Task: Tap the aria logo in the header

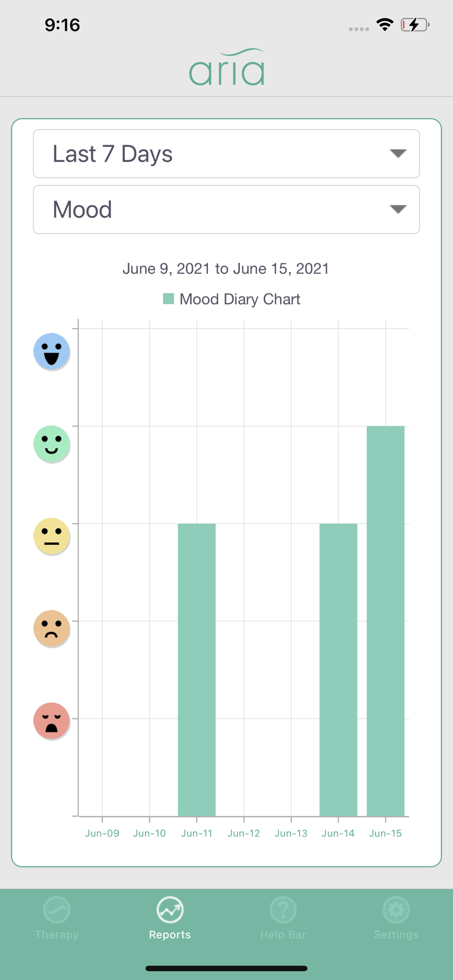Action: pyautogui.click(x=226, y=68)
